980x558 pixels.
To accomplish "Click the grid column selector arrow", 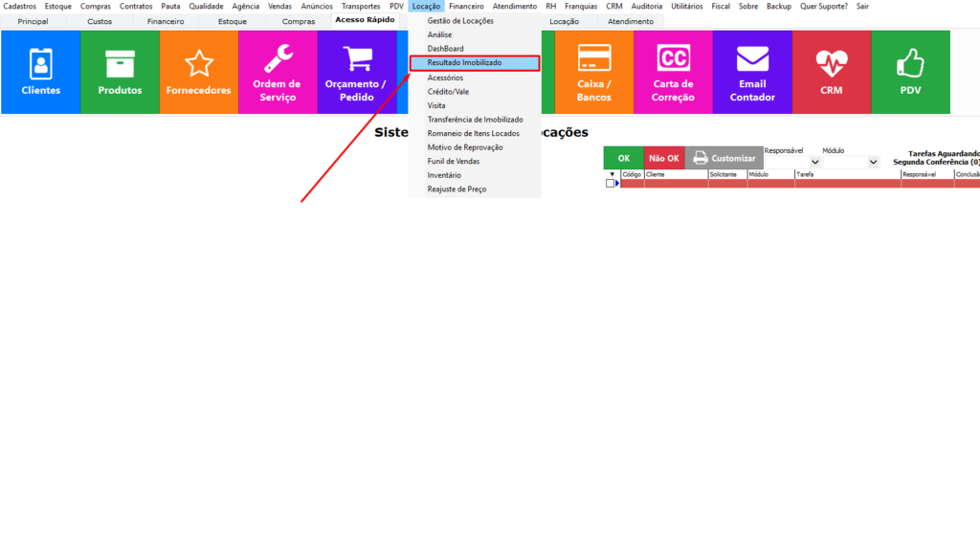I will (x=612, y=174).
